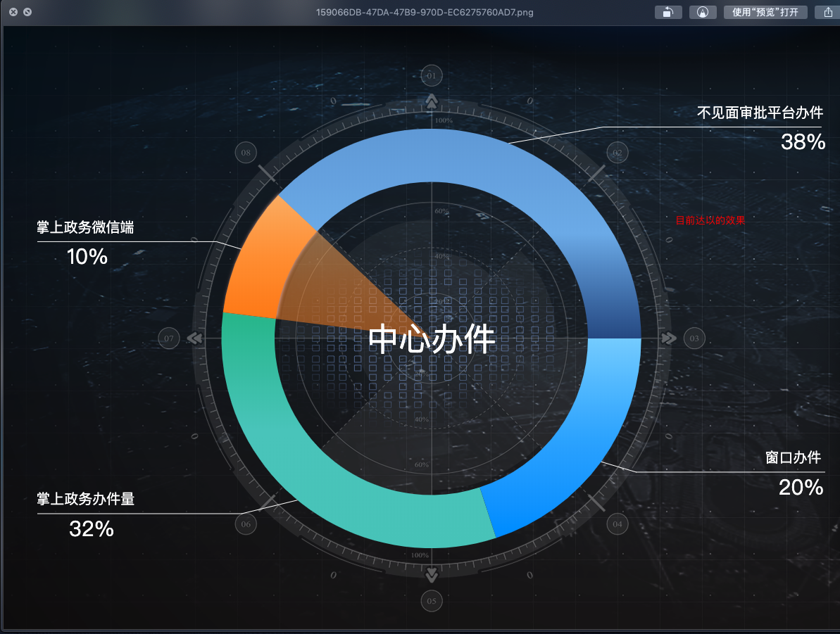
Task: Expand the 05 marker at the bottom
Action: tap(432, 601)
